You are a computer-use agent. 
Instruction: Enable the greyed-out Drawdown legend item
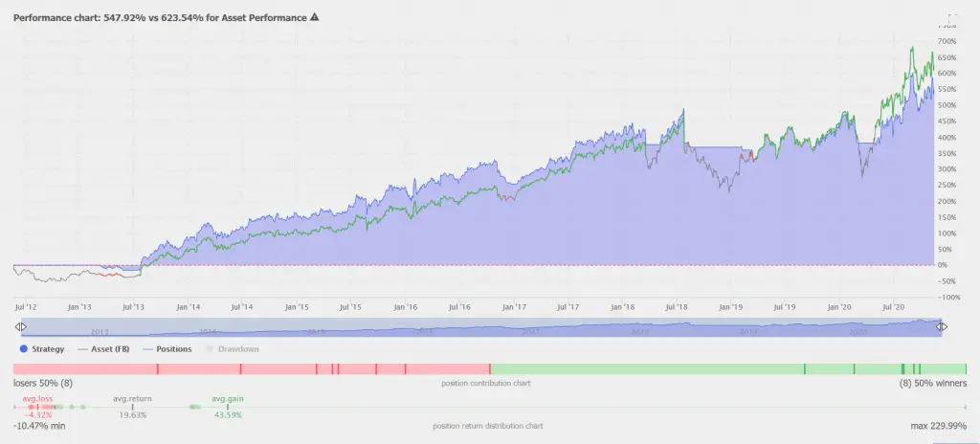click(x=233, y=349)
